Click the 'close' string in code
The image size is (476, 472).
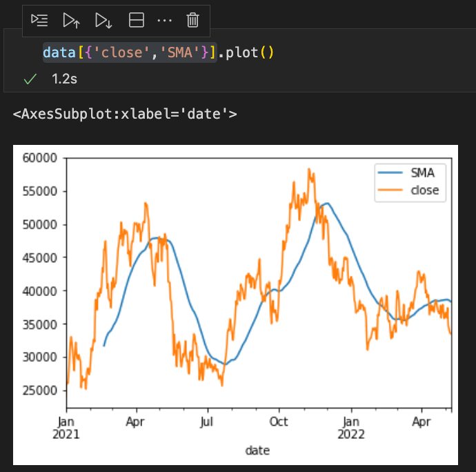coord(121,52)
